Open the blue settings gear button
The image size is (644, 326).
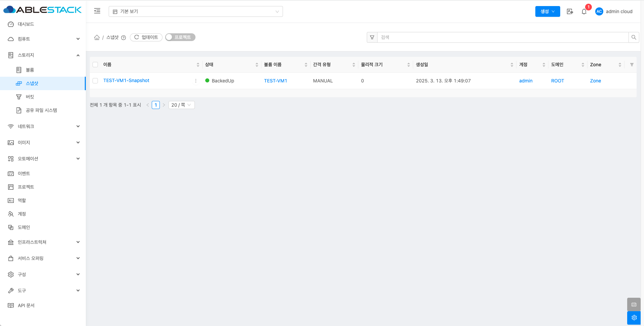coord(634,318)
